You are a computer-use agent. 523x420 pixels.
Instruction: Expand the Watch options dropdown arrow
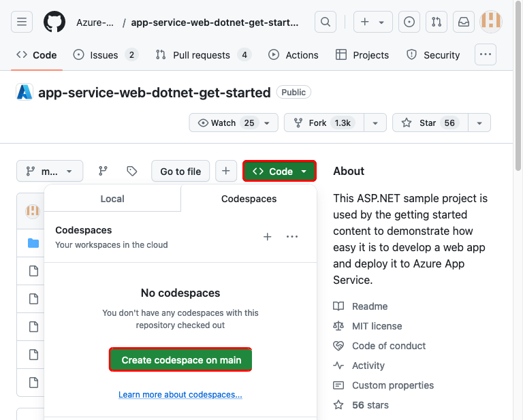pyautogui.click(x=267, y=123)
